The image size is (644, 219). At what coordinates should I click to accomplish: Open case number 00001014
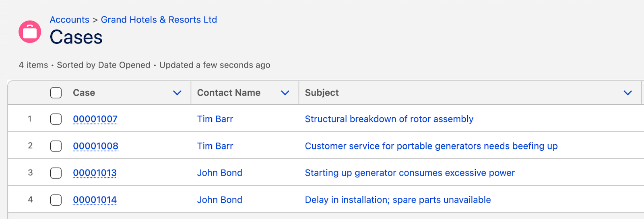click(95, 200)
